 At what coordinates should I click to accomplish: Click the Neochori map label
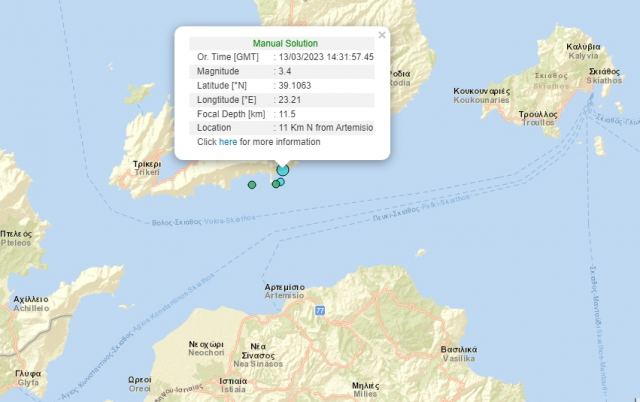[206, 348]
